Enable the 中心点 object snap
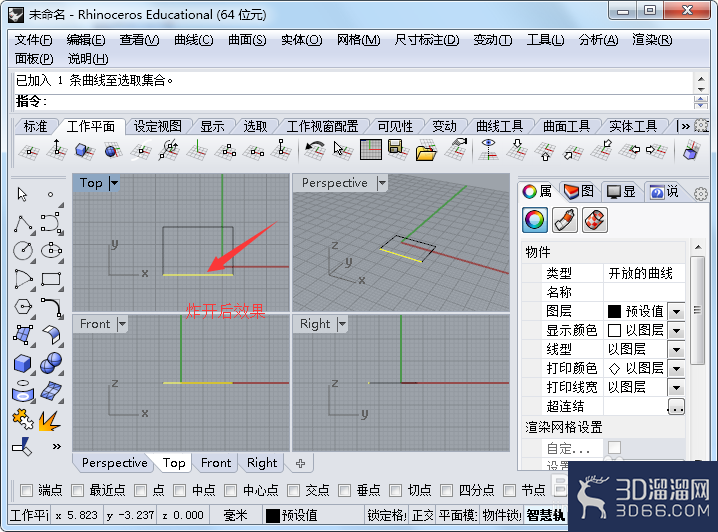Image resolution: width=718 pixels, height=532 pixels. tap(230, 490)
